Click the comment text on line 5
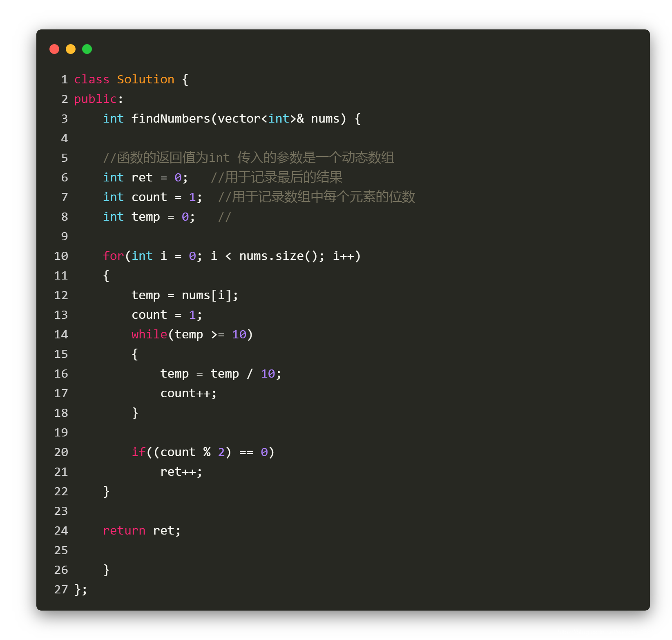 249,158
